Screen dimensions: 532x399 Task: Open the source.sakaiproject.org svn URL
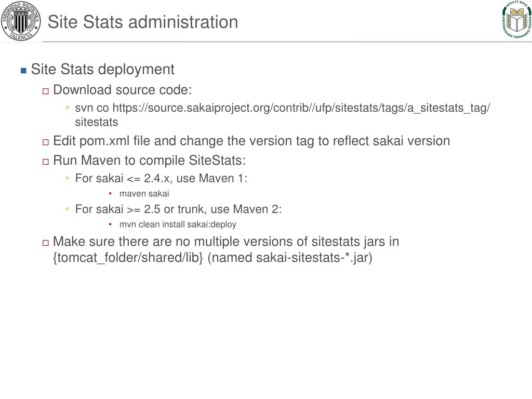tap(301, 108)
